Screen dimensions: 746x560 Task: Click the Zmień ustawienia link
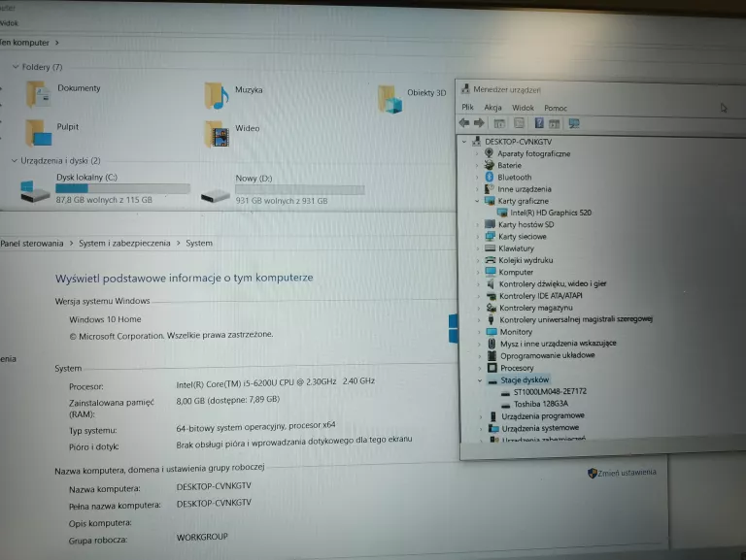coord(627,473)
